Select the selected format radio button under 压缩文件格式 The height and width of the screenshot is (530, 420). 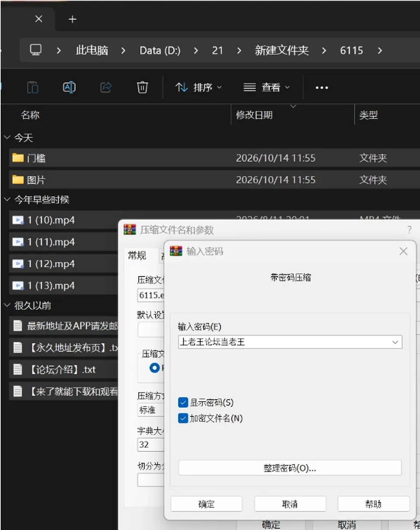click(154, 368)
